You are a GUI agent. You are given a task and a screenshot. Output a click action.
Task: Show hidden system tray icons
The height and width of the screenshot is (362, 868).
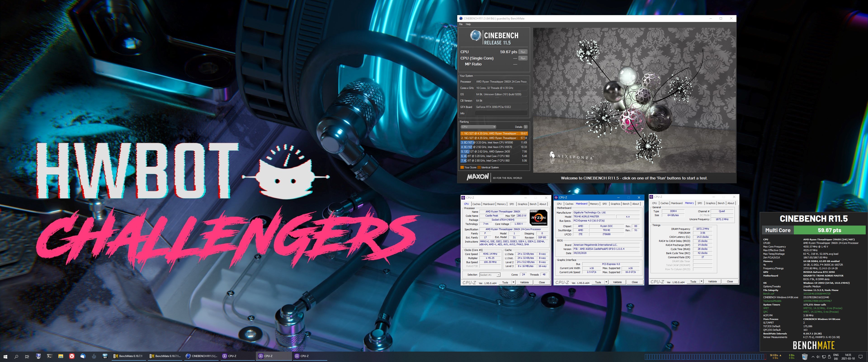pos(813,357)
